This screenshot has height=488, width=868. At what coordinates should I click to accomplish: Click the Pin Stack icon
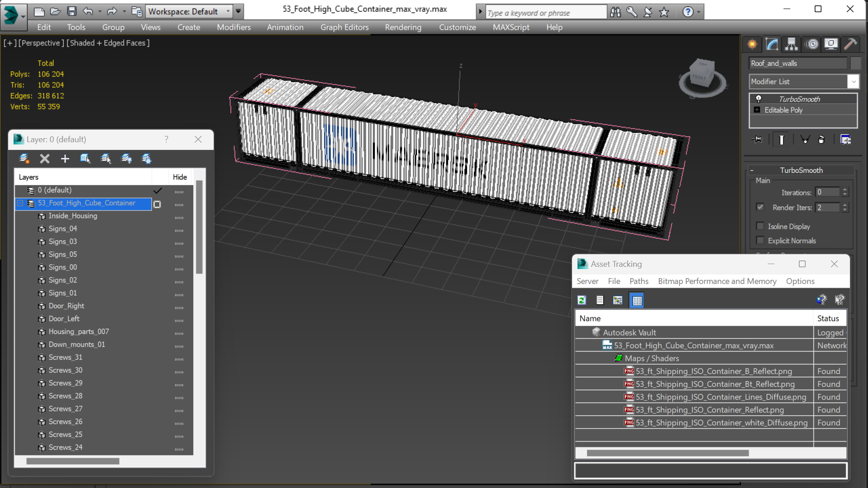coord(757,139)
